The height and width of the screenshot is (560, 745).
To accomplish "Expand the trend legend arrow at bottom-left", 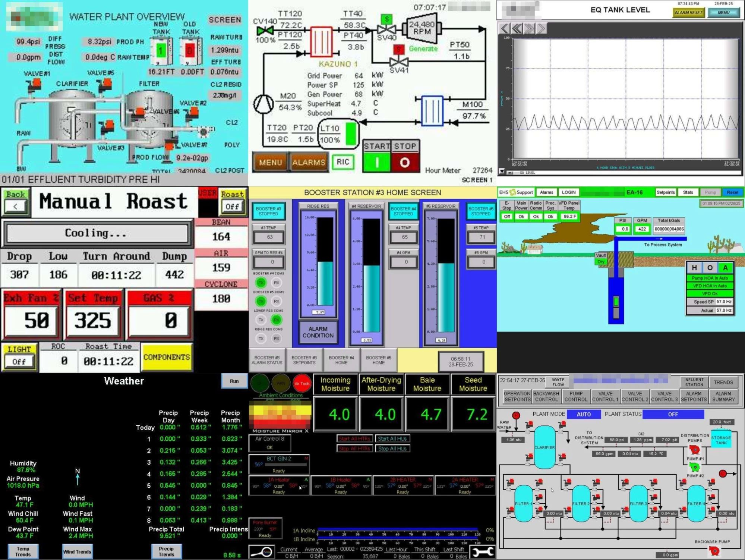I will pos(502,172).
